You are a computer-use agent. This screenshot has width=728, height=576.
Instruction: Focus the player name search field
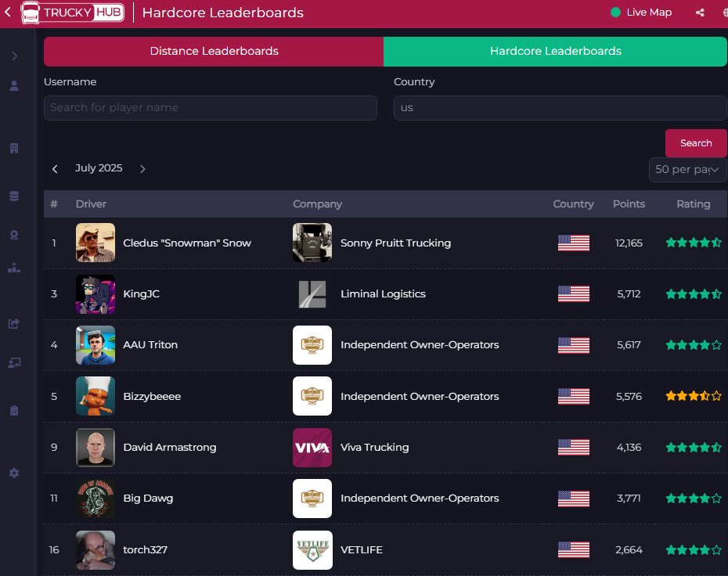[211, 108]
